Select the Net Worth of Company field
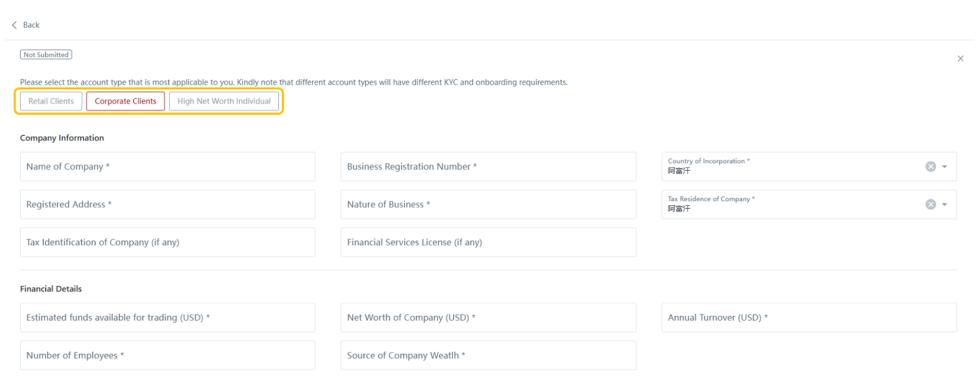The width and height of the screenshot is (980, 383). coord(488,318)
